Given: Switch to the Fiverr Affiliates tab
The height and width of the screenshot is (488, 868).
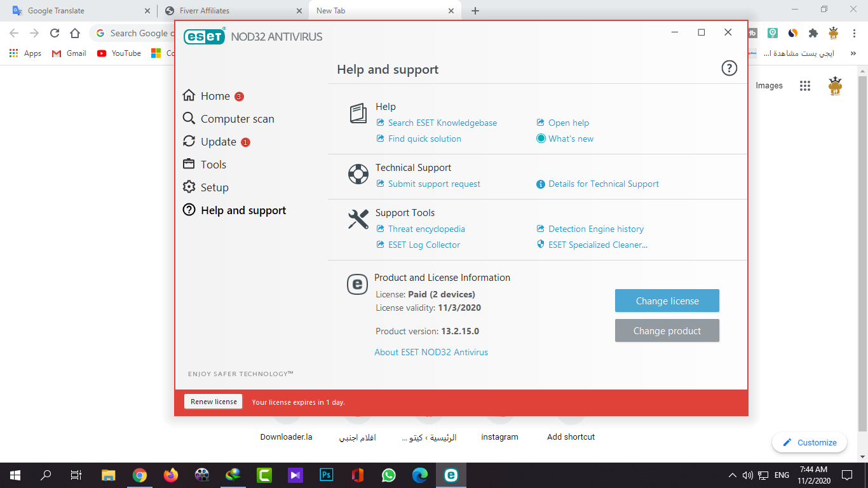Looking at the screenshot, I should [x=233, y=11].
